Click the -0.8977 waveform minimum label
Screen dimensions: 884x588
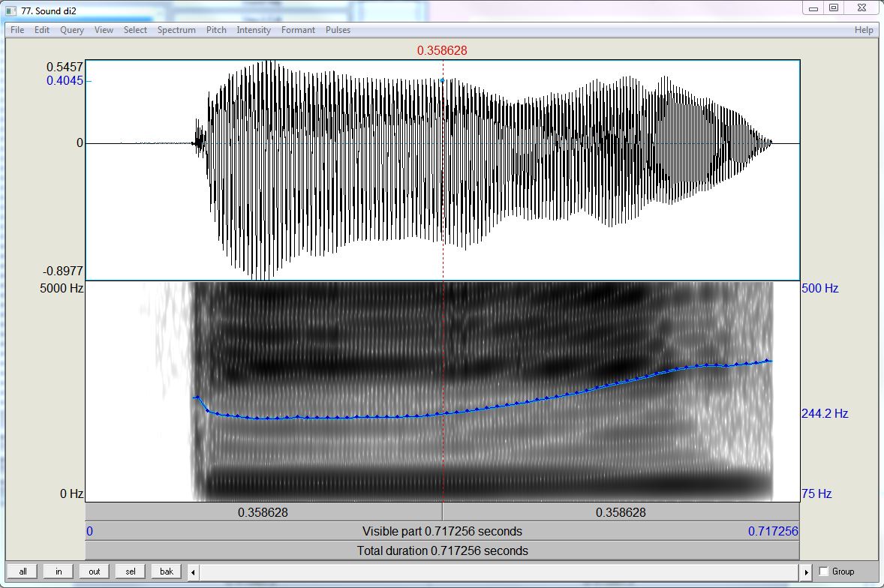[x=62, y=271]
